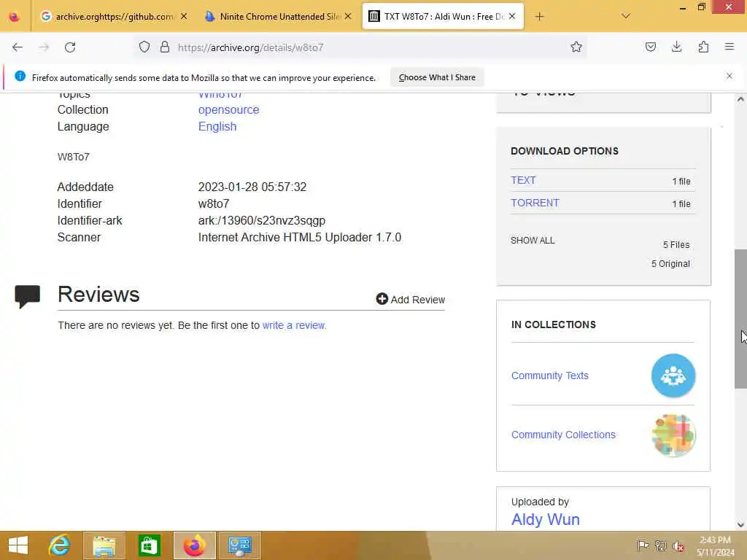Click the TEXT download option
The height and width of the screenshot is (560, 747).
pos(523,181)
